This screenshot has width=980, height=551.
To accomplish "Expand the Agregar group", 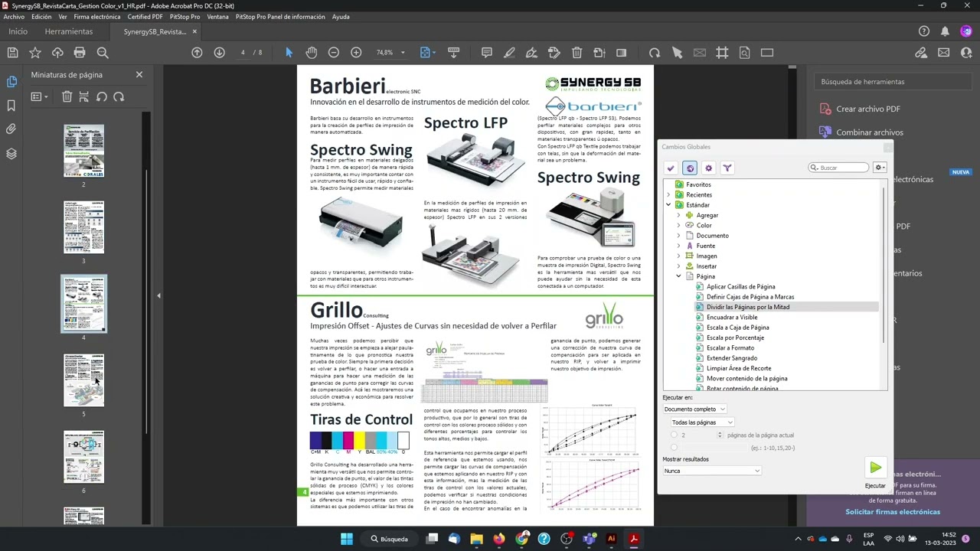I will pyautogui.click(x=678, y=215).
